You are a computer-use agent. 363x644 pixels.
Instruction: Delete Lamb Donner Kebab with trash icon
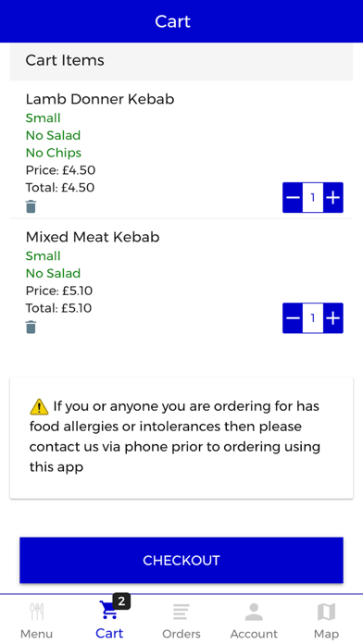point(31,206)
